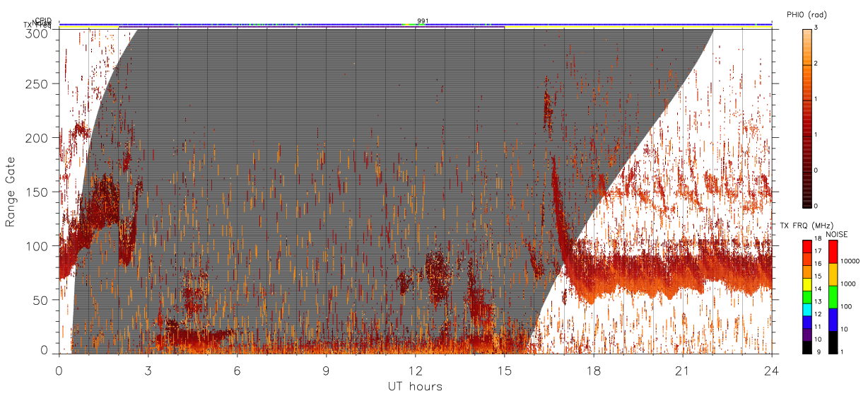
Task: Select the '11' label on the TX FRQ scale
Action: coord(819,327)
